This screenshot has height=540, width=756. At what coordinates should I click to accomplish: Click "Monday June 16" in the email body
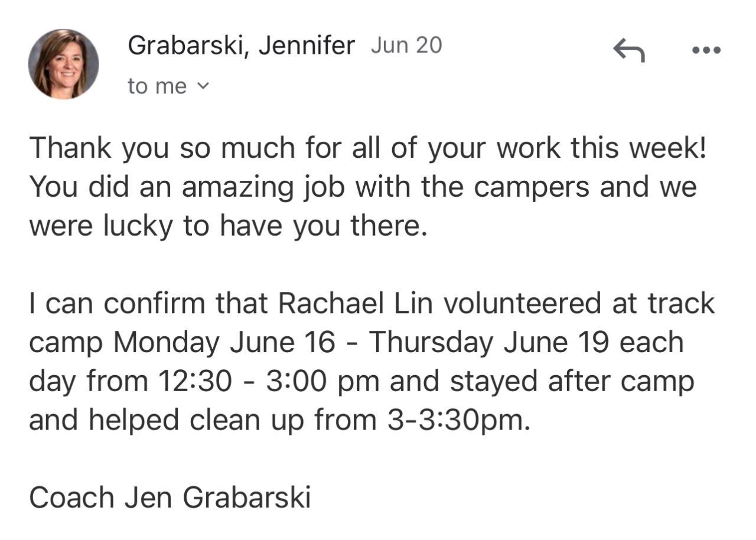(x=224, y=343)
